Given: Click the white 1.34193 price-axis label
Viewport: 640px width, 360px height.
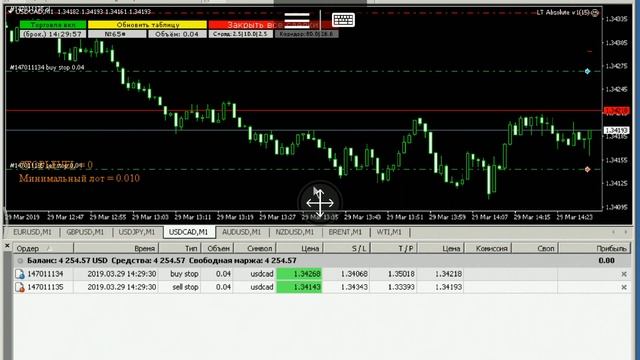Looking at the screenshot, I should click(616, 130).
